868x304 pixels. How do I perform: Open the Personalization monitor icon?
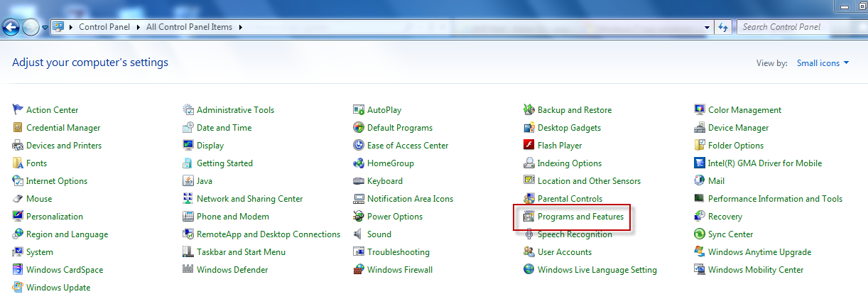pyautogui.click(x=18, y=216)
